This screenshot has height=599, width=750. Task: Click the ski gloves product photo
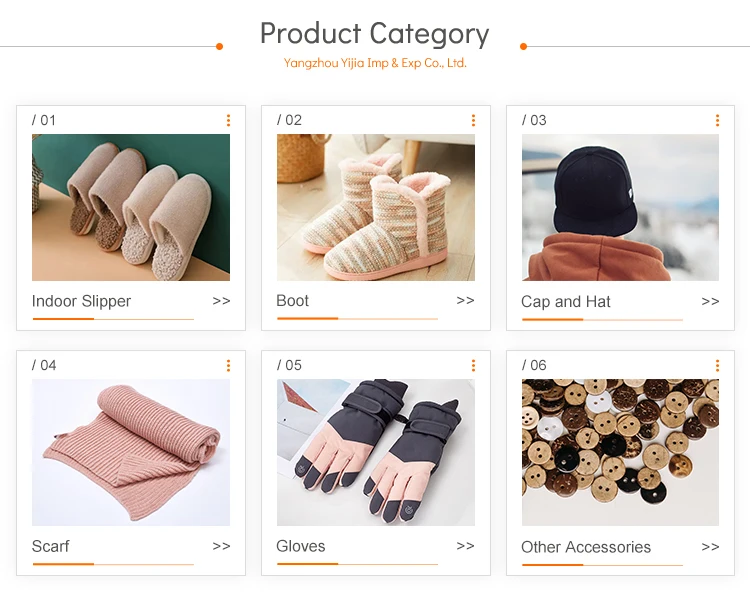click(x=376, y=452)
